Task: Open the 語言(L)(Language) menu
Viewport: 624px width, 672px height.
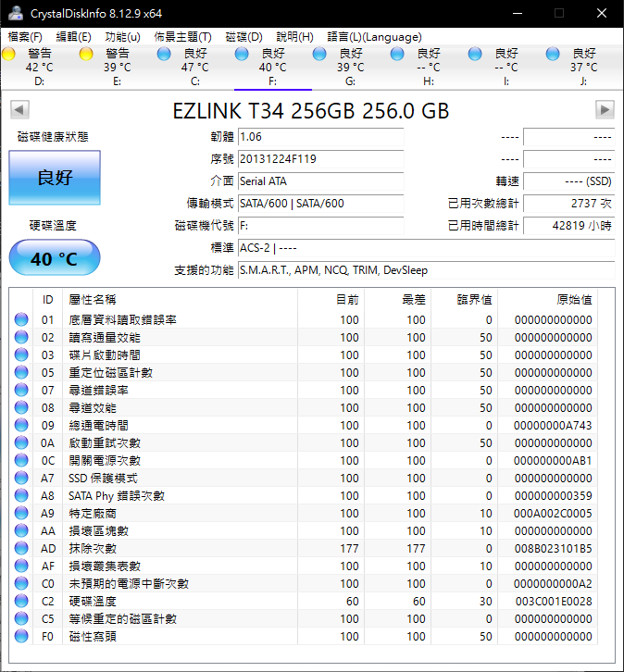Action: click(375, 37)
